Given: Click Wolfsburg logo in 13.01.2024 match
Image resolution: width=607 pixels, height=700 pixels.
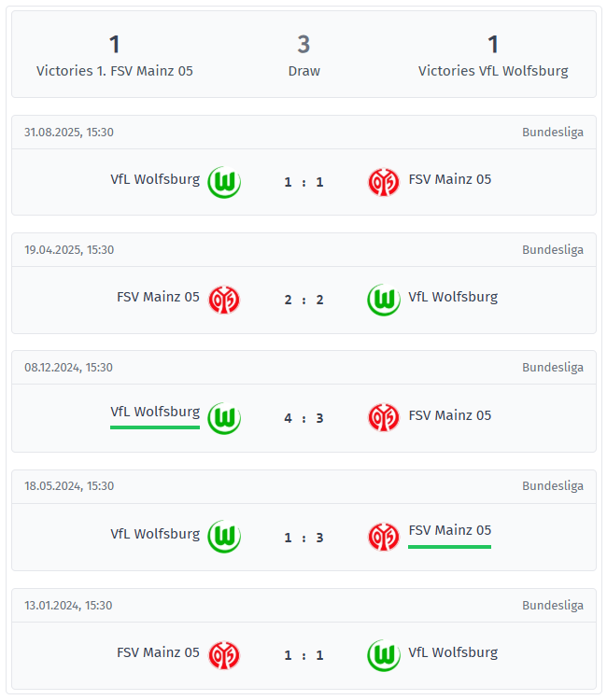Looking at the screenshot, I should point(383,655).
